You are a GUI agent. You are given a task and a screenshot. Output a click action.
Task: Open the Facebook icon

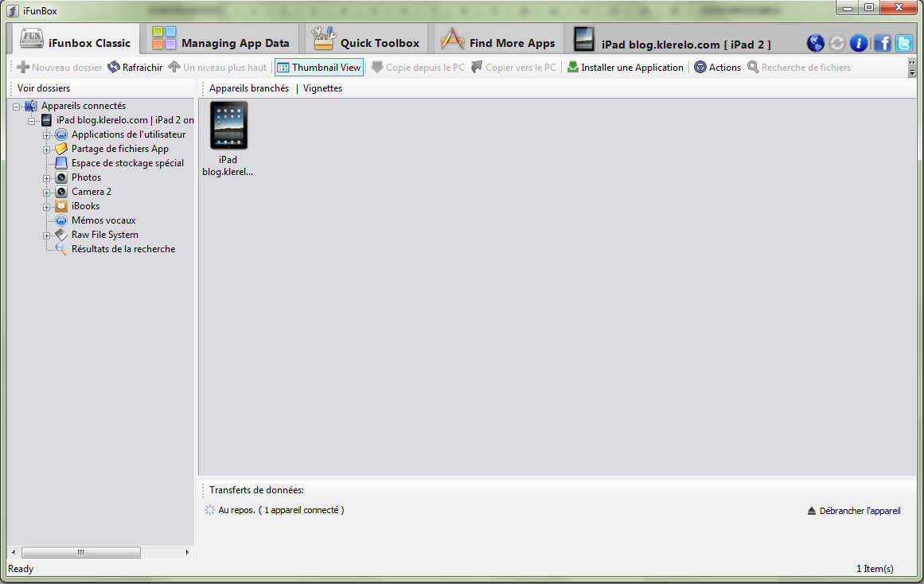coord(882,43)
